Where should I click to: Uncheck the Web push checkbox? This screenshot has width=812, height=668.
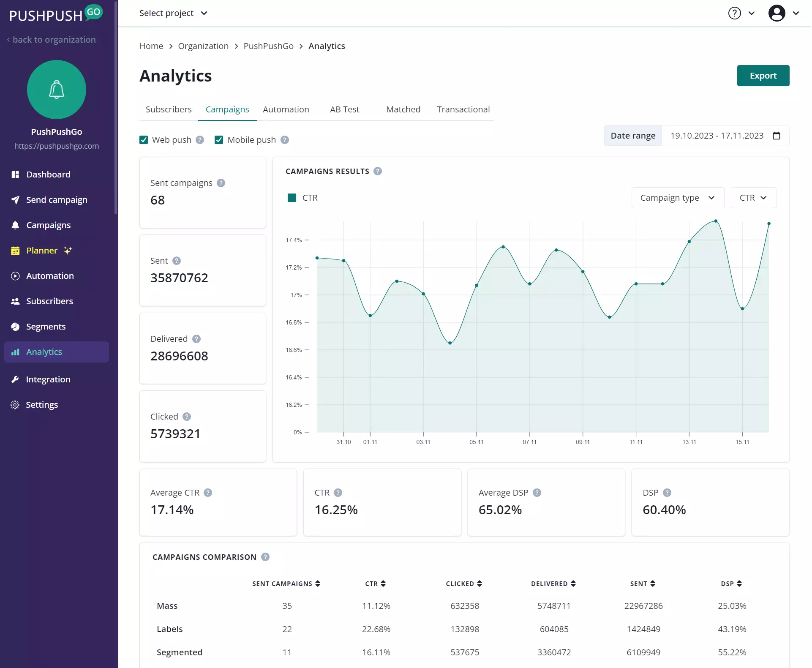pyautogui.click(x=144, y=140)
